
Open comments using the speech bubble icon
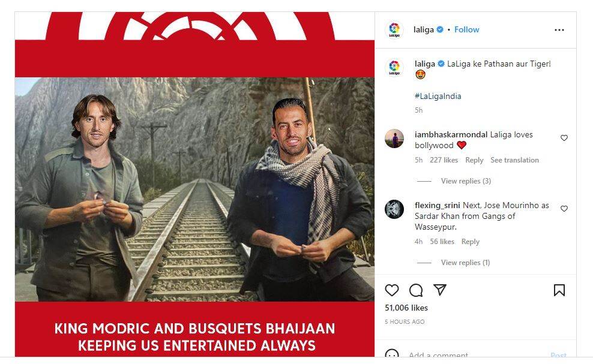416,290
